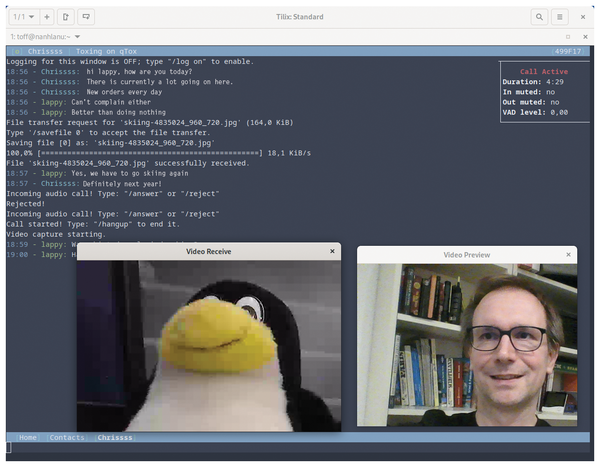
Task: Select the Chrissss chat tab
Action: click(114, 438)
